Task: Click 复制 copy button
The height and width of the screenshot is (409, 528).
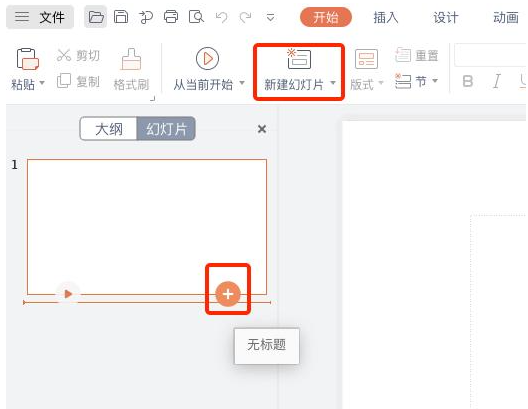Action: 78,81
